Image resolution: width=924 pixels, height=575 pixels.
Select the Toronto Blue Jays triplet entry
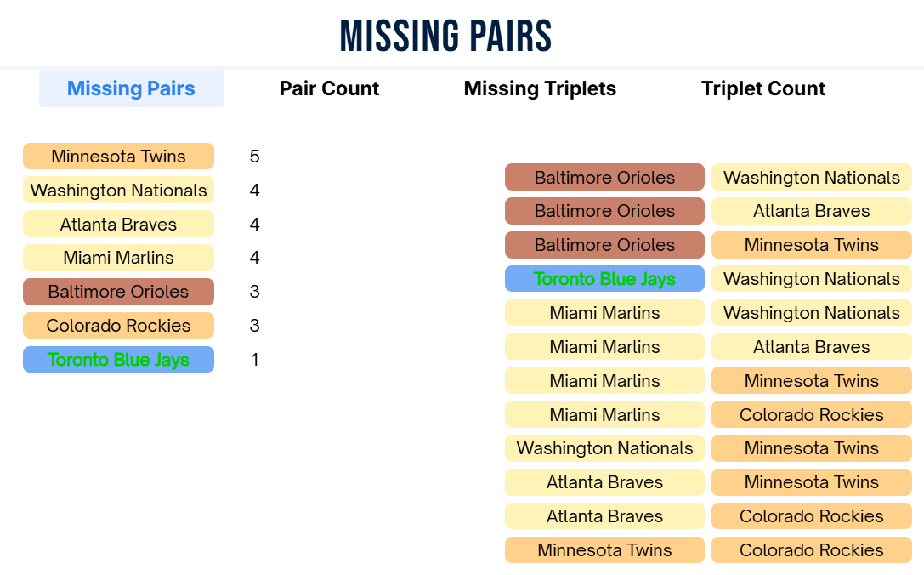click(604, 278)
